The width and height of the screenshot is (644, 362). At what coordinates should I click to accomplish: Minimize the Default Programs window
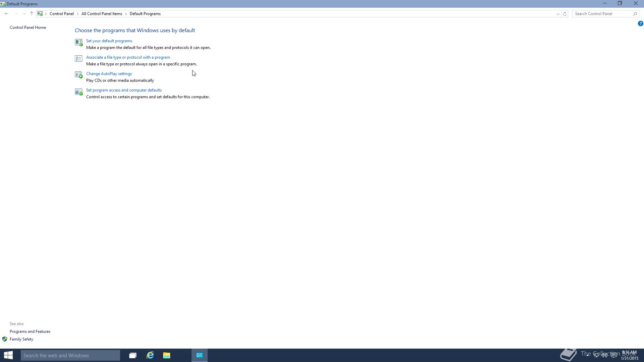605,4
